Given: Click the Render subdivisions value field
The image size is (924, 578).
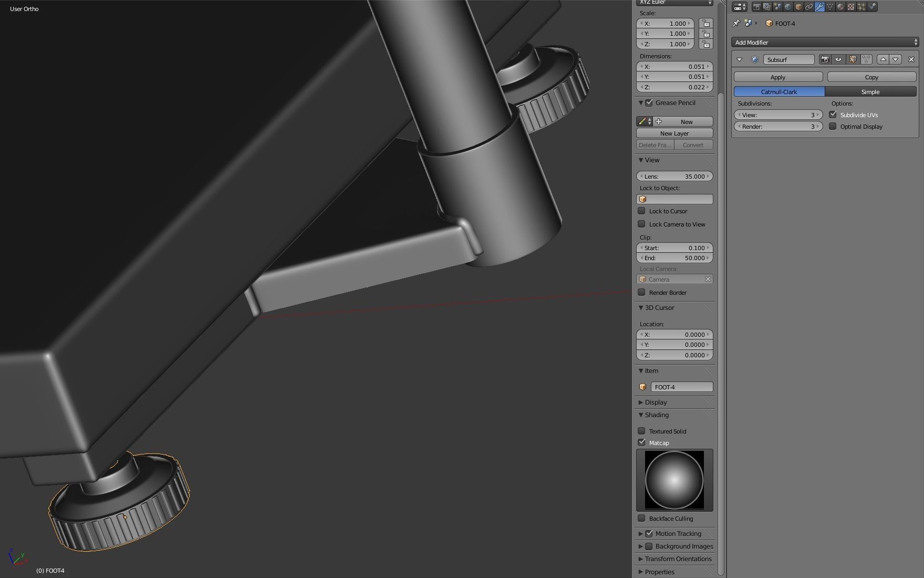Looking at the screenshot, I should [x=778, y=126].
